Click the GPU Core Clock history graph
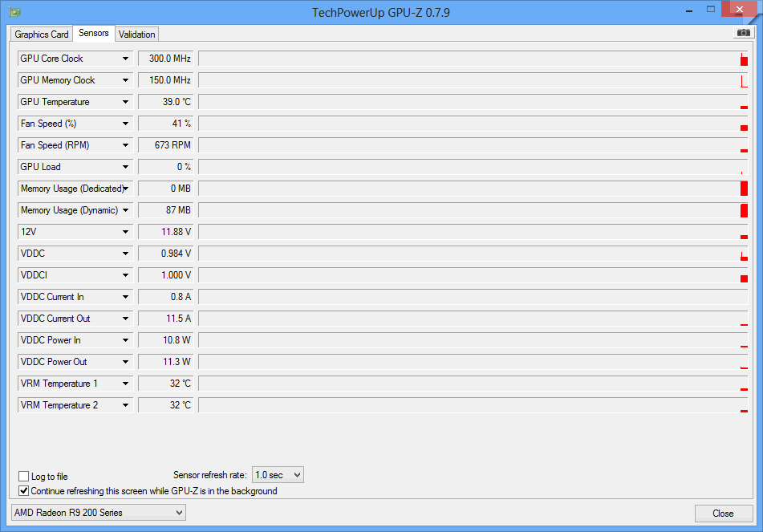 coord(473,59)
